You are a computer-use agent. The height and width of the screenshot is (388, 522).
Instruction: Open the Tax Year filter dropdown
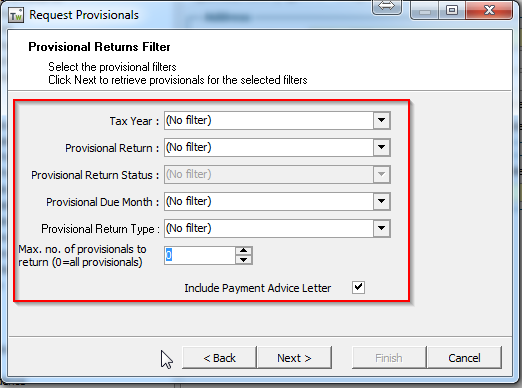point(381,120)
